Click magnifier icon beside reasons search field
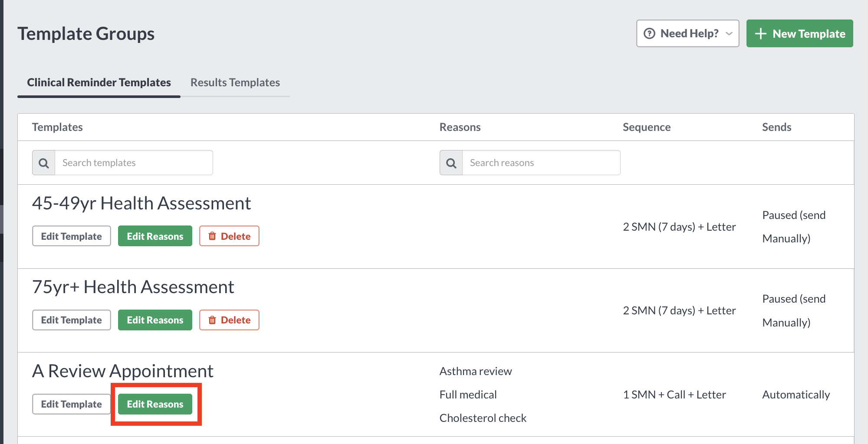The image size is (868, 444). [x=451, y=163]
